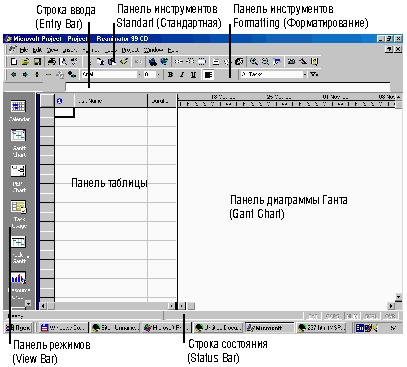Image resolution: width=407 pixels, height=367 pixels.
Task: Open the Project menu
Action: (x=130, y=50)
